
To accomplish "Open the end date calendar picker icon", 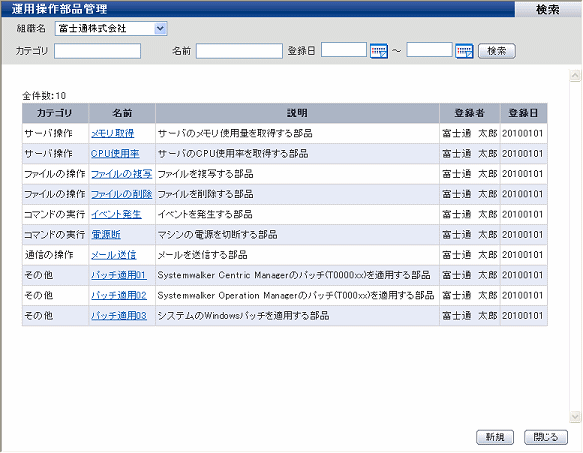I will tap(464, 51).
